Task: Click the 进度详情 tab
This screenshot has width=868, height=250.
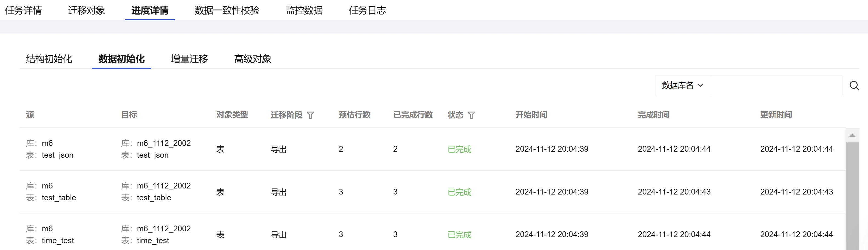Action: coord(150,10)
